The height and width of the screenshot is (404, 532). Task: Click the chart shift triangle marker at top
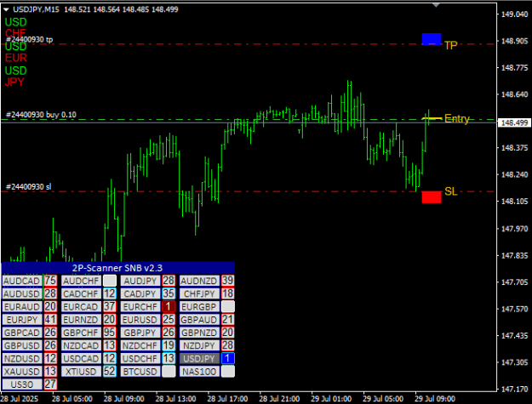[x=436, y=5]
